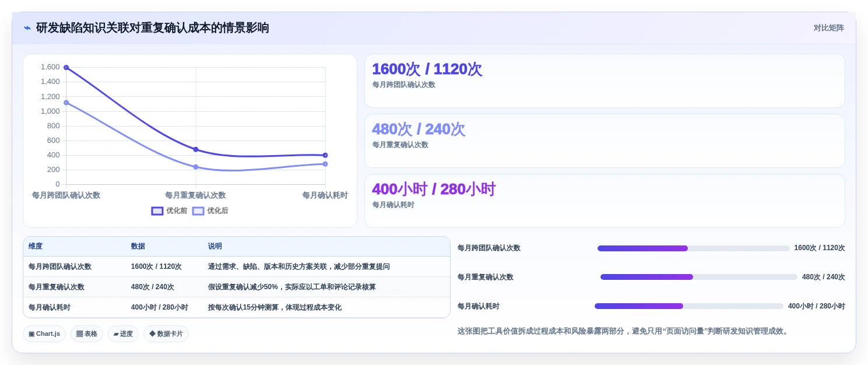Click the x-axis label 每月重复确认次数
Viewport: 868px width, 365px height.
195,195
